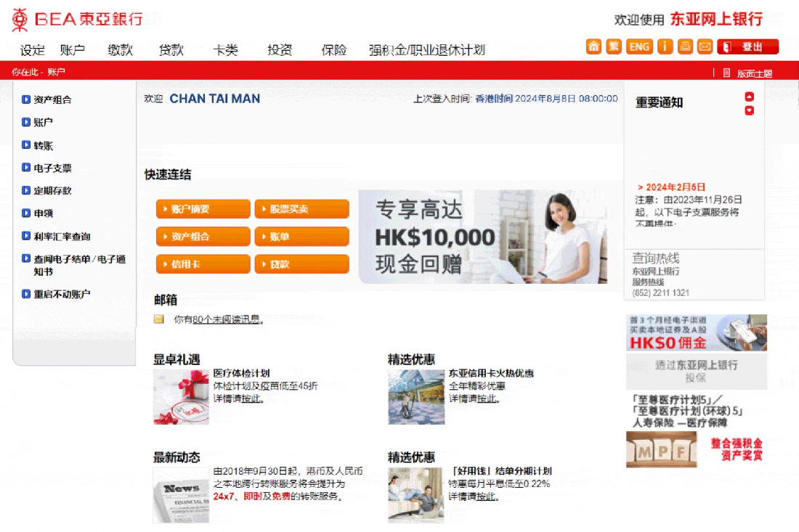Open the 80个未阅读讯息 link
Image resolution: width=799 pixels, height=532 pixels.
coord(226,320)
